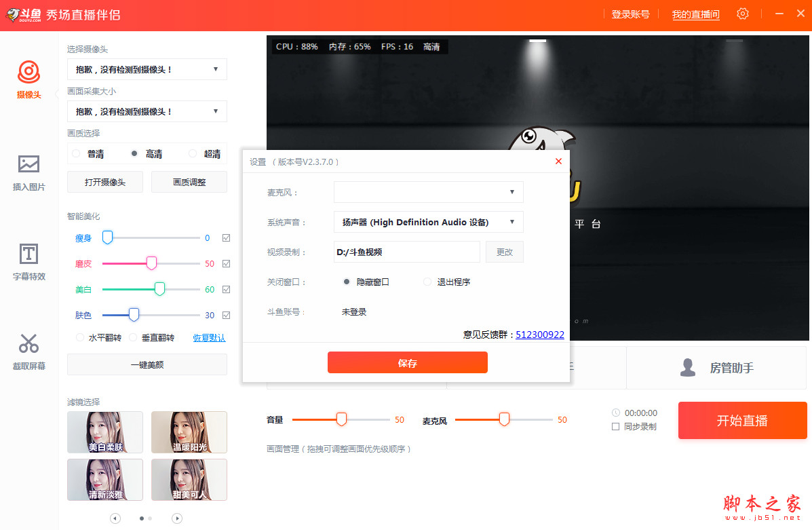Screen dimensions: 812x530
Task: Open settings via the gear icon
Action: pos(743,14)
